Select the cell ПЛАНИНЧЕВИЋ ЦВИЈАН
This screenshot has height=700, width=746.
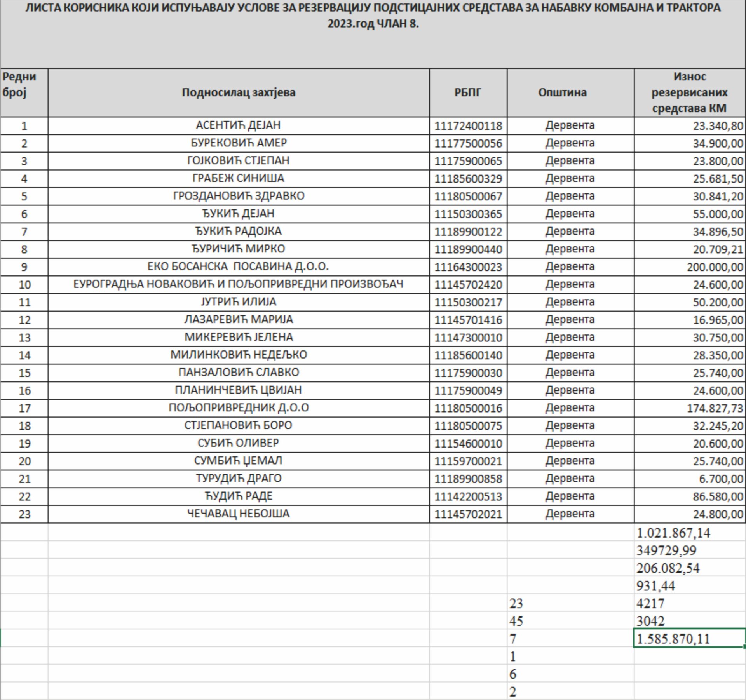pyautogui.click(x=239, y=390)
